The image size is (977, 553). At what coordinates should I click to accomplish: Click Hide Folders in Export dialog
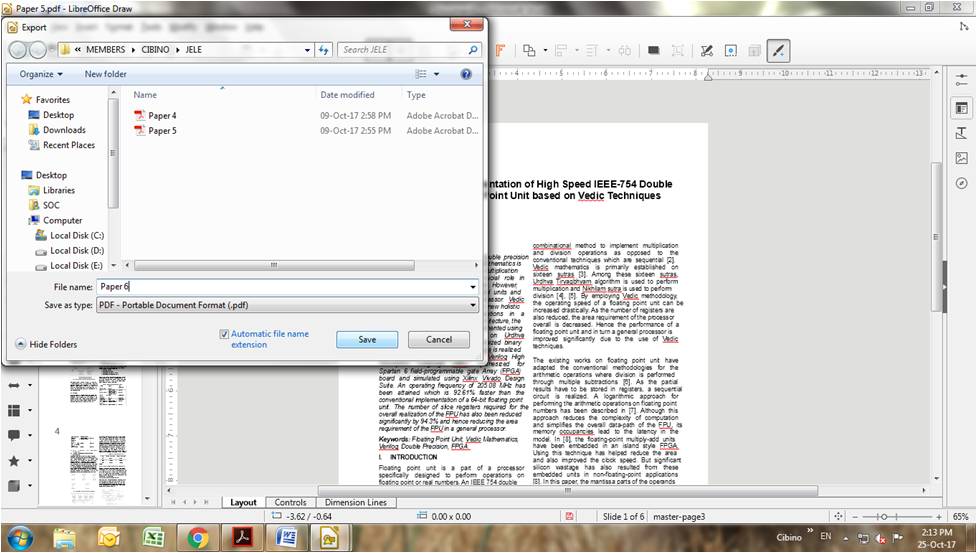tap(46, 344)
